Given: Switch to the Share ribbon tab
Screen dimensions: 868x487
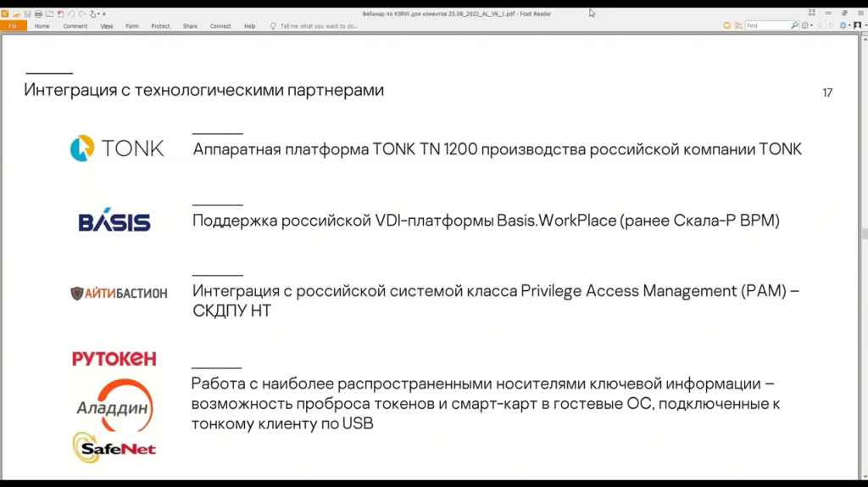Looking at the screenshot, I should tap(190, 26).
